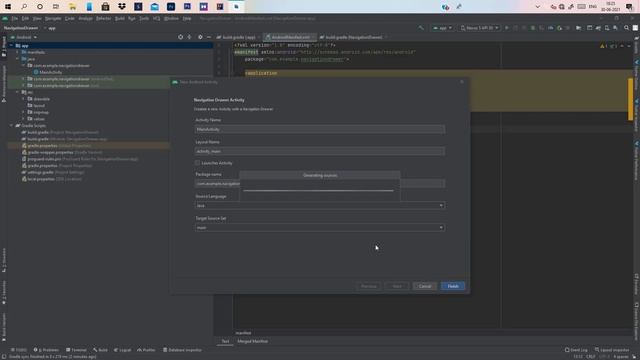
Task: Switch to the Text tab below editor
Action: (225, 341)
